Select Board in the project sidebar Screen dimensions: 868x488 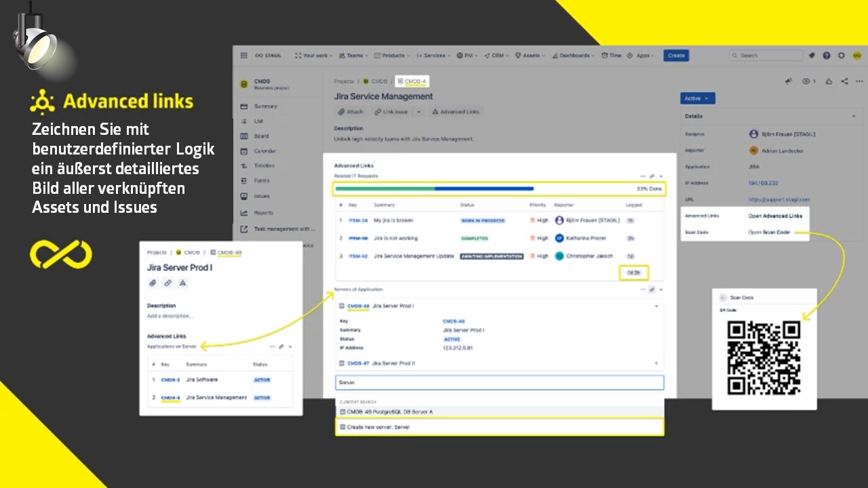(261, 136)
